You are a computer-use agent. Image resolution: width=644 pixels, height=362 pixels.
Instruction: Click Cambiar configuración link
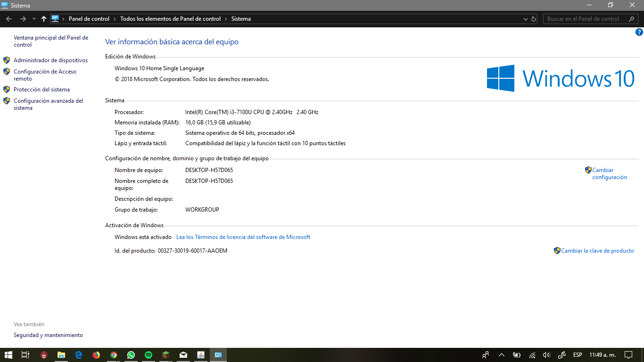[610, 173]
